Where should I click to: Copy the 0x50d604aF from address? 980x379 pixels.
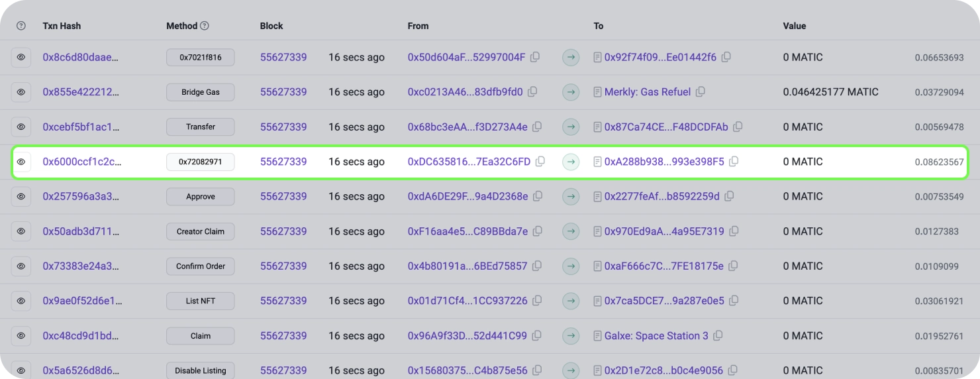(535, 57)
